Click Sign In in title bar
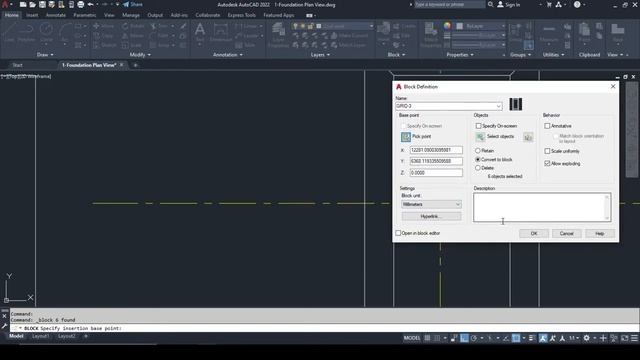Viewport: 640px width, 360px height. [509, 4]
